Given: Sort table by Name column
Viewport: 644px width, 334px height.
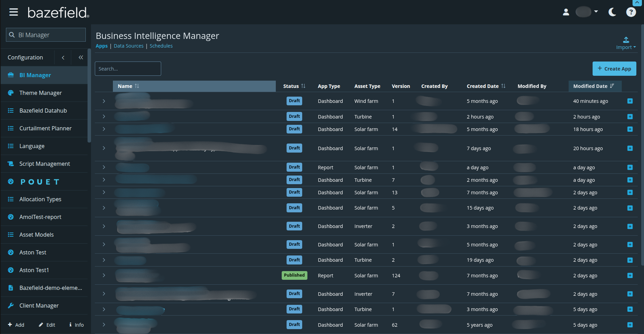Looking at the screenshot, I should [125, 86].
